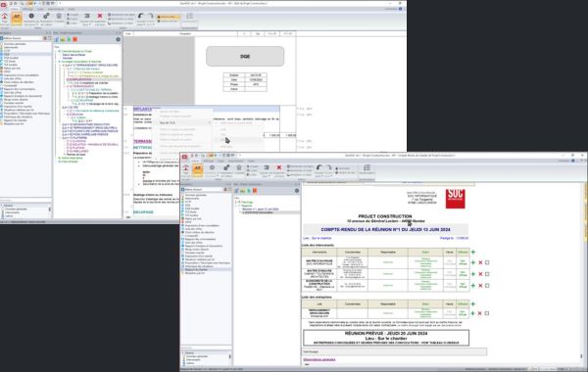Click the red X delete icon in front window ribbon
Screen dimensions: 588x372
click(x=279, y=167)
